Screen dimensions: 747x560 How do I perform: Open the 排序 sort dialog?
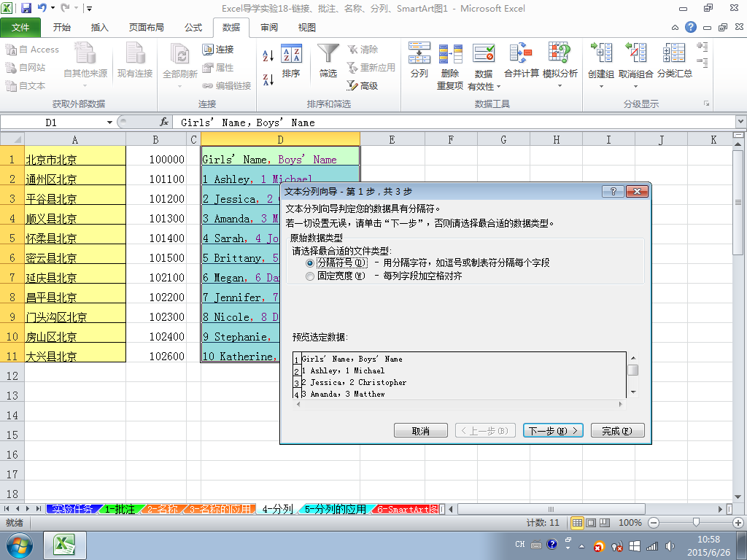[291, 61]
